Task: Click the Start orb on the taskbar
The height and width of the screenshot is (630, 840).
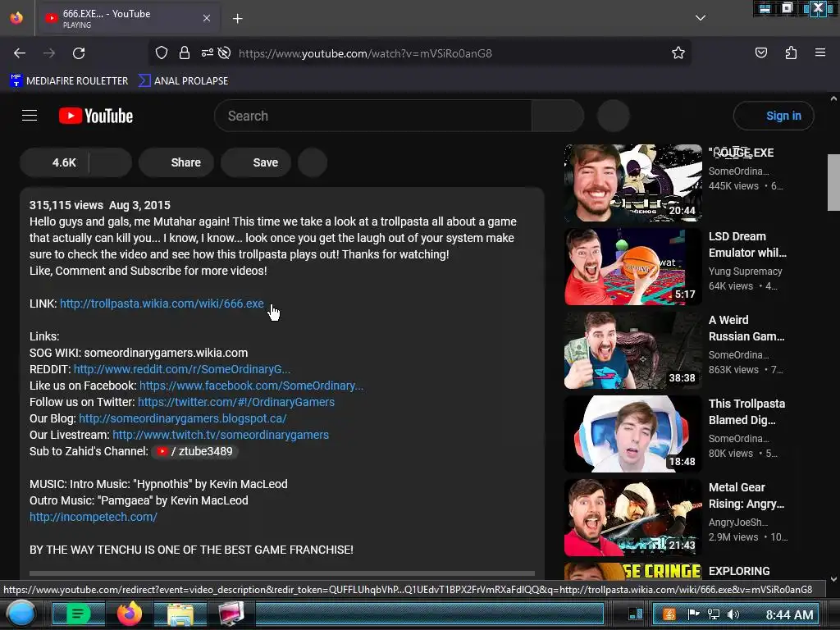Action: point(21,614)
